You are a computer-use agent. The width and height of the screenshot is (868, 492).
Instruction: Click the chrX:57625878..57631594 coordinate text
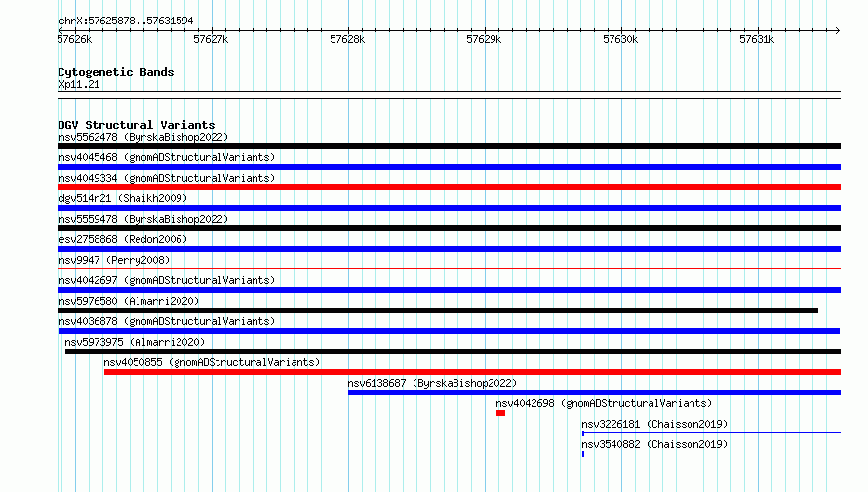tap(126, 21)
